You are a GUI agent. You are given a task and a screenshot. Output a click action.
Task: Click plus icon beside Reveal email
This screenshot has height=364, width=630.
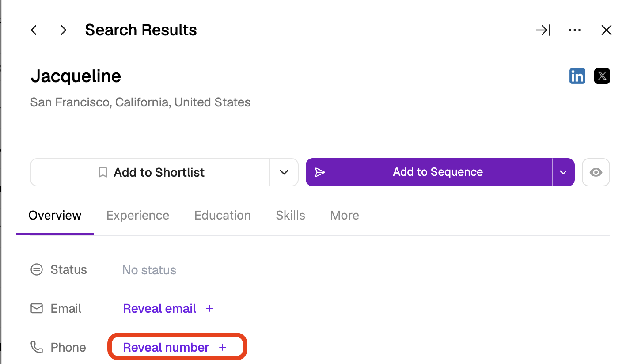(x=209, y=308)
